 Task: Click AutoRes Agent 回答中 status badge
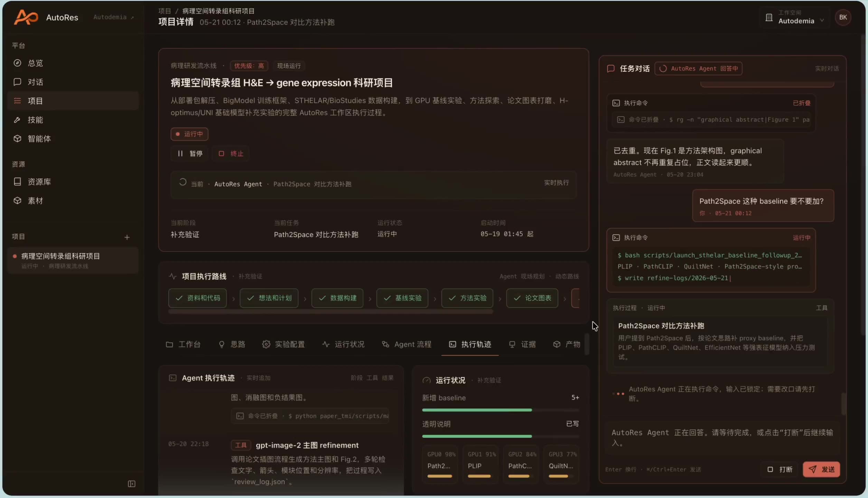[698, 68]
